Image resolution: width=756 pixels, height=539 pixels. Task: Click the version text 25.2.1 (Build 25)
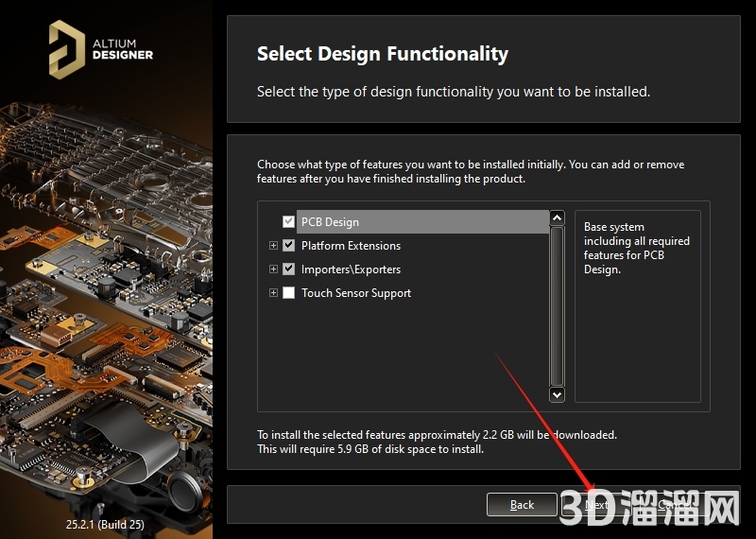pyautogui.click(x=105, y=525)
